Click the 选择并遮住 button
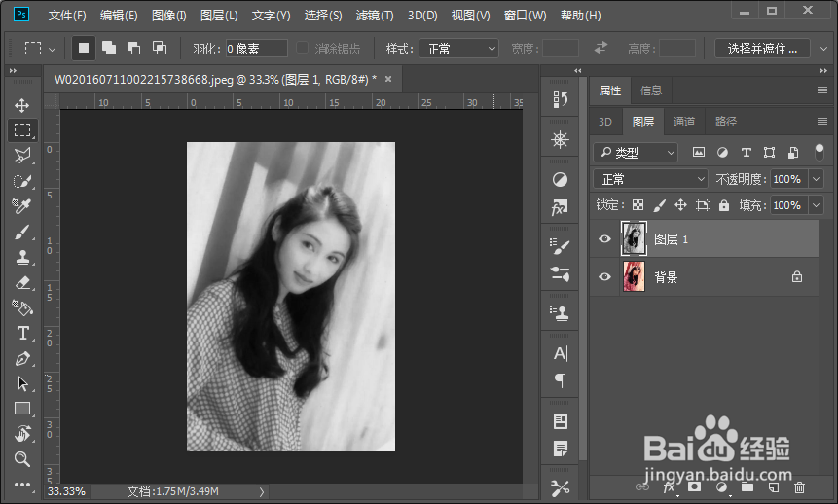The image size is (838, 504). (x=762, y=49)
